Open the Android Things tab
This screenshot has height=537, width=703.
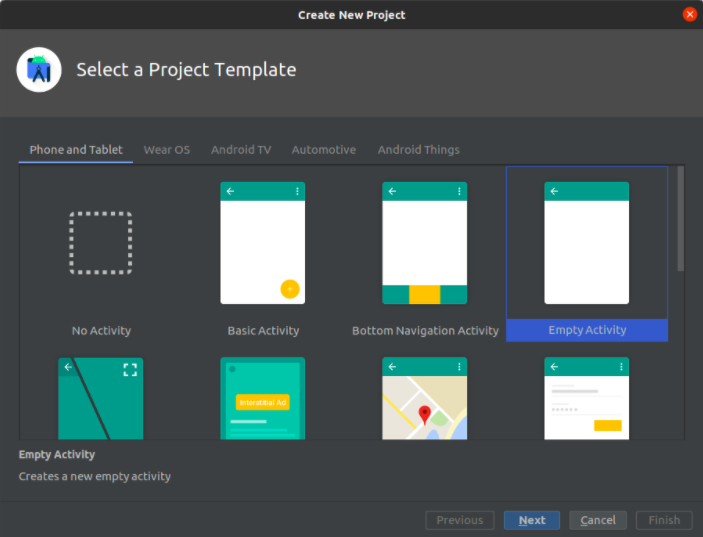point(418,150)
